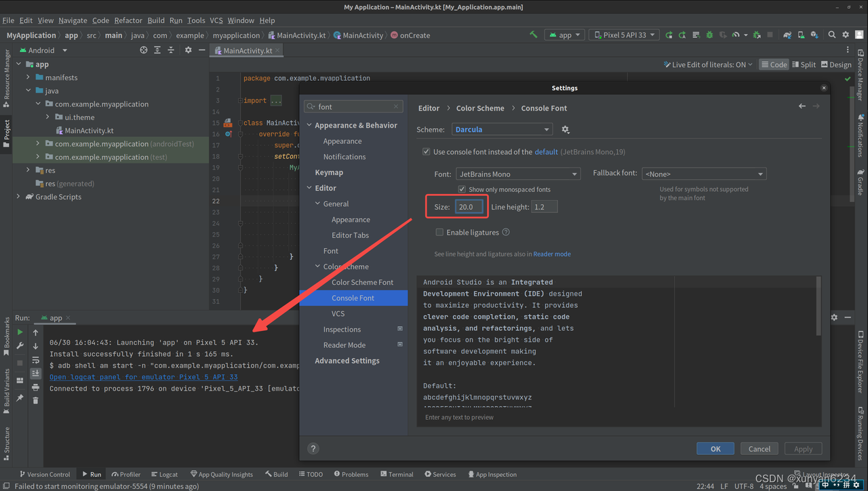Screen dimensions: 868x491
Task: Open the scheme gear actions icon
Action: 566,130
